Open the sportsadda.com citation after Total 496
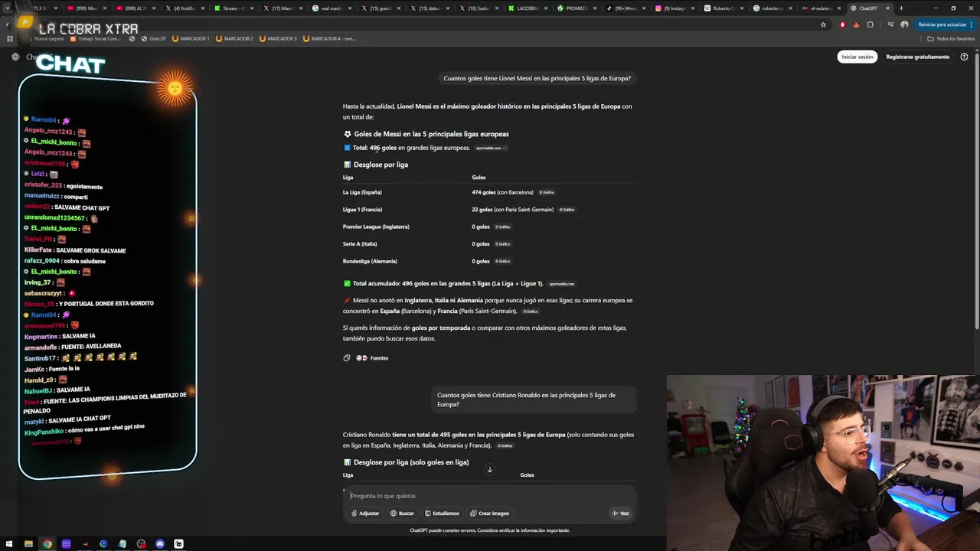 pyautogui.click(x=490, y=148)
